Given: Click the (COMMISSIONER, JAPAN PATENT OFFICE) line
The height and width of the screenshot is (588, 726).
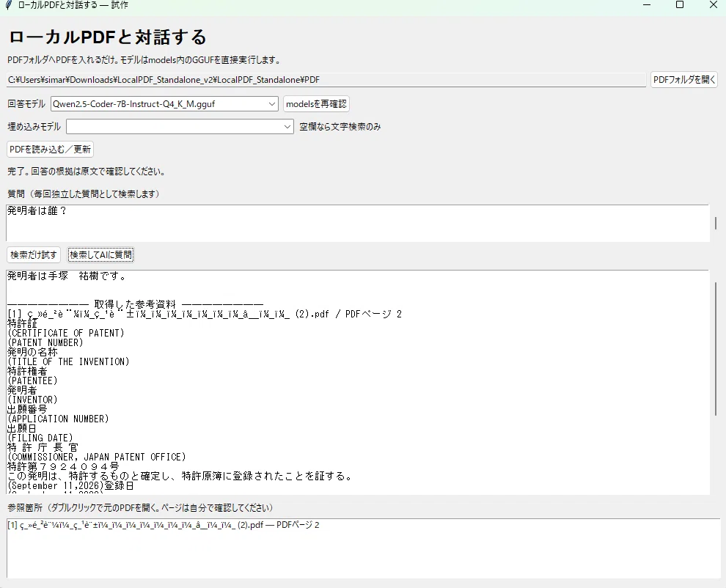Looking at the screenshot, I should point(96,457).
